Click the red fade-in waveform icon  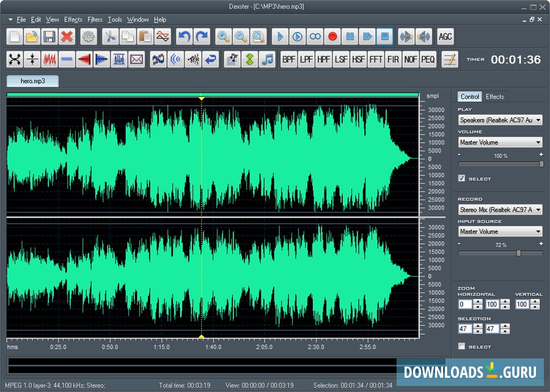[84, 59]
